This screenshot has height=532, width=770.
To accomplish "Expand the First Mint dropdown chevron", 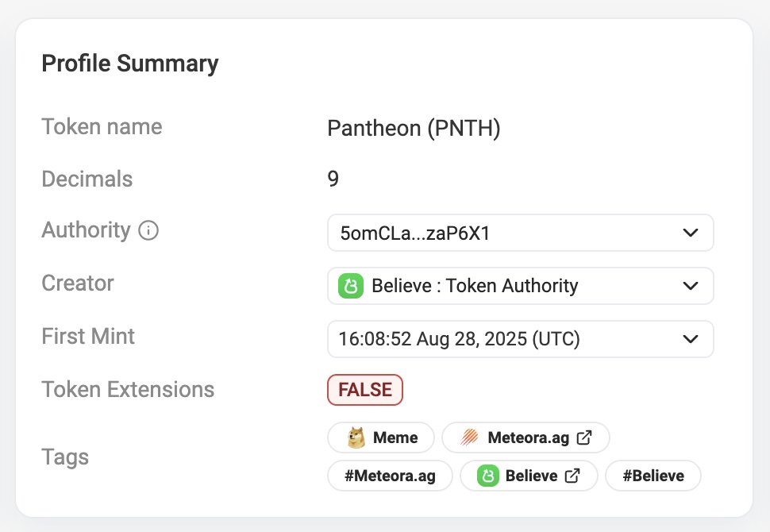I will pos(690,339).
